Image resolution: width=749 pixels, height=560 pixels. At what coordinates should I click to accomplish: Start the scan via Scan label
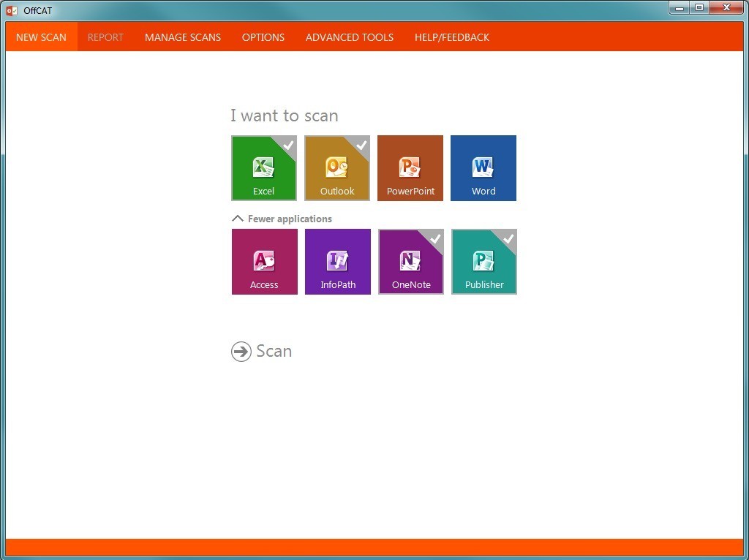tap(274, 352)
